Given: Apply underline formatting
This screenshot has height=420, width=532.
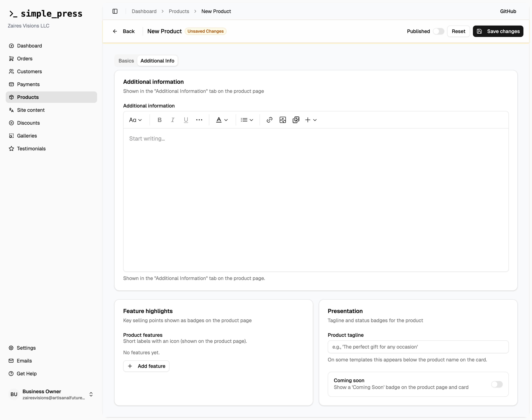Looking at the screenshot, I should tap(186, 120).
